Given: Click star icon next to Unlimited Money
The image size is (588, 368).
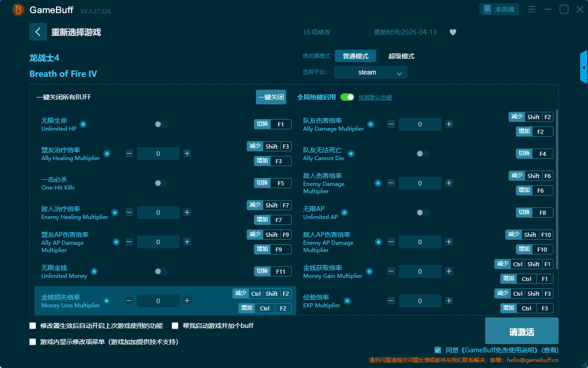Looking at the screenshot, I should click(x=94, y=271).
